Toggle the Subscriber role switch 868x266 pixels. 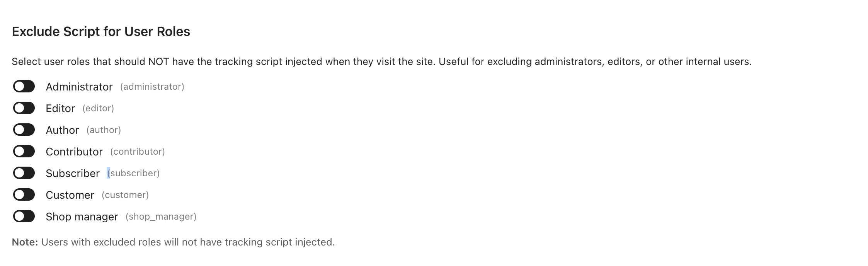(24, 173)
